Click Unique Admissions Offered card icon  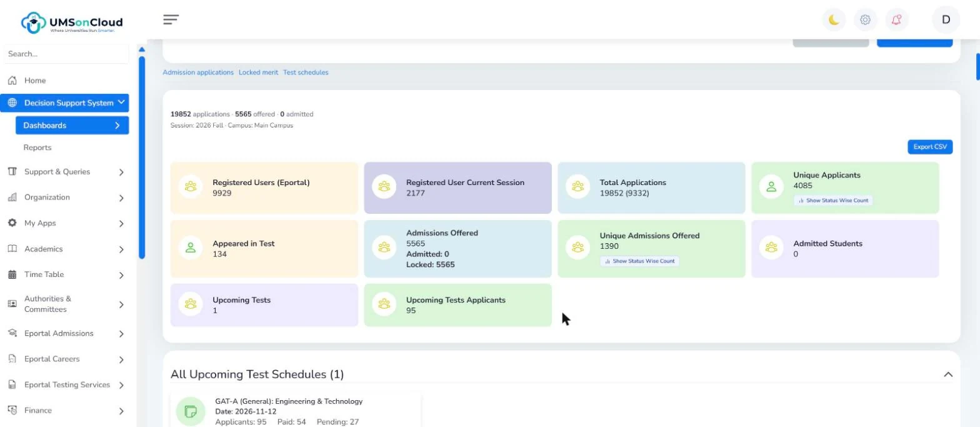(x=578, y=248)
